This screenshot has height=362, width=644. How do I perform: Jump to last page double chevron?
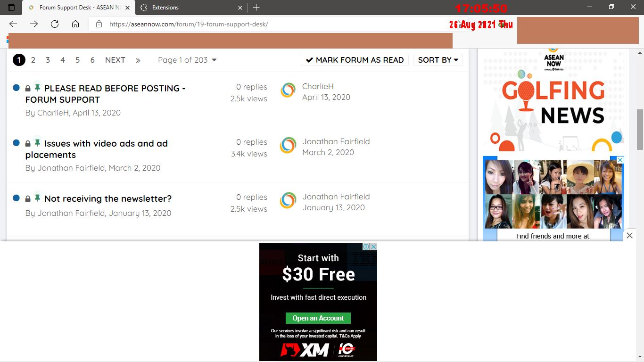138,60
